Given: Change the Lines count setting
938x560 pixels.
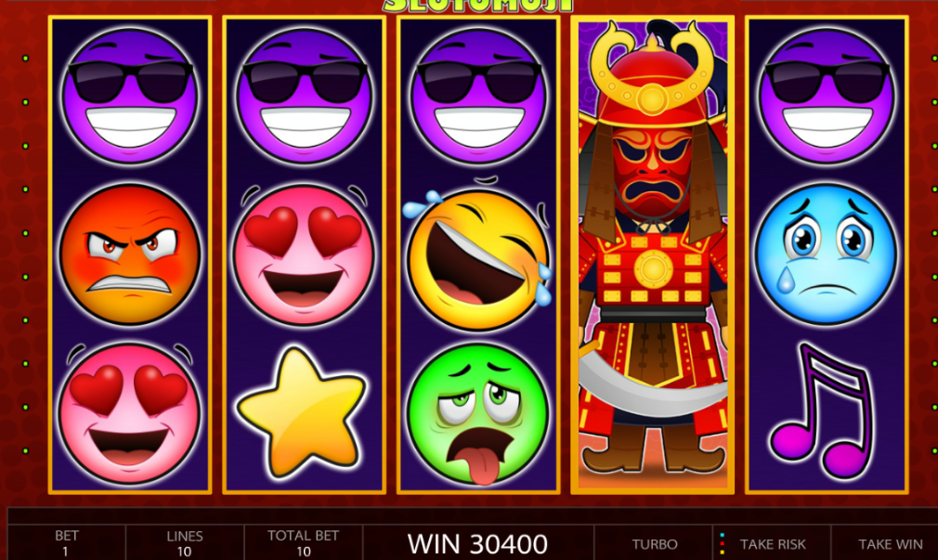Looking at the screenshot, I should 185,543.
